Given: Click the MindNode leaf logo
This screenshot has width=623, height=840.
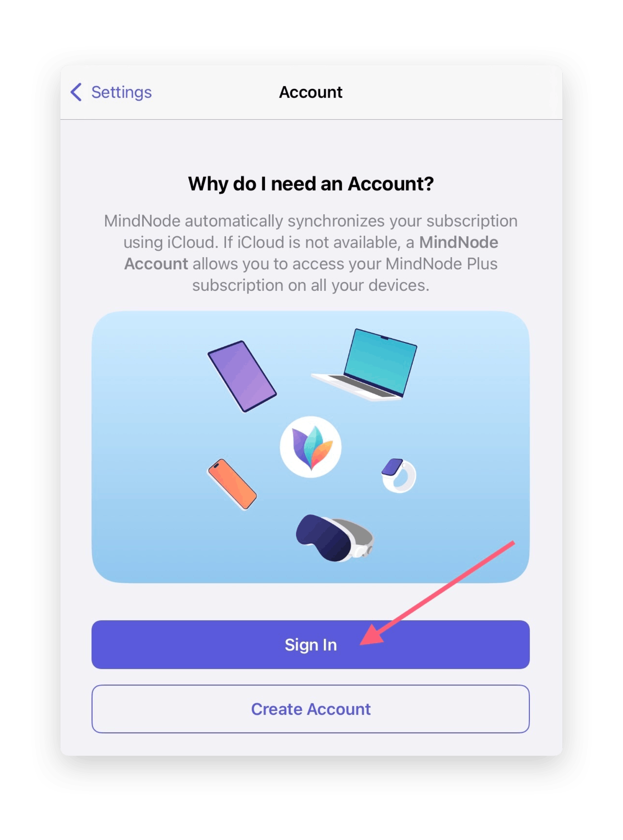Looking at the screenshot, I should tap(310, 447).
